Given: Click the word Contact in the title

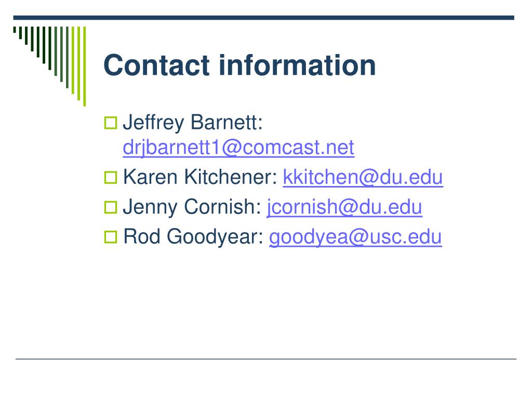Looking at the screenshot, I should coord(157,65).
